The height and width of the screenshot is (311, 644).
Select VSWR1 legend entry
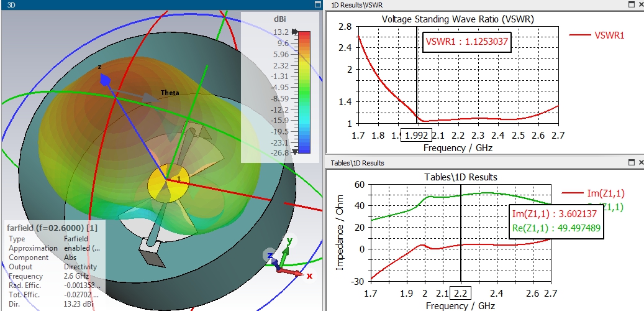[x=597, y=35]
